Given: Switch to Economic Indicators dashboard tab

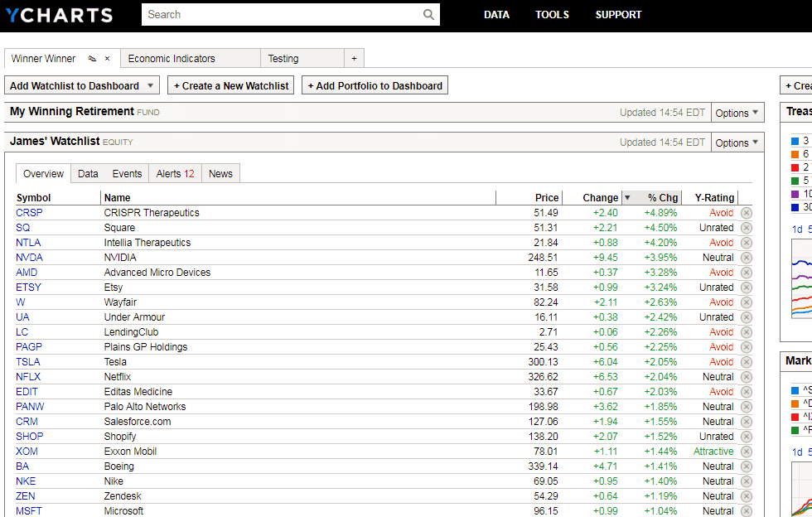Looking at the screenshot, I should point(190,59).
